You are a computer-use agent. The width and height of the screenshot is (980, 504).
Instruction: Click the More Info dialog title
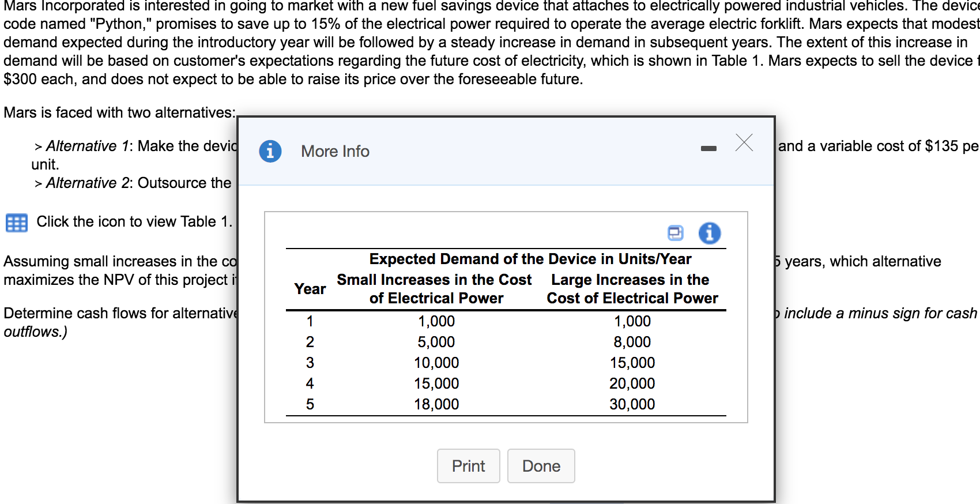point(335,151)
